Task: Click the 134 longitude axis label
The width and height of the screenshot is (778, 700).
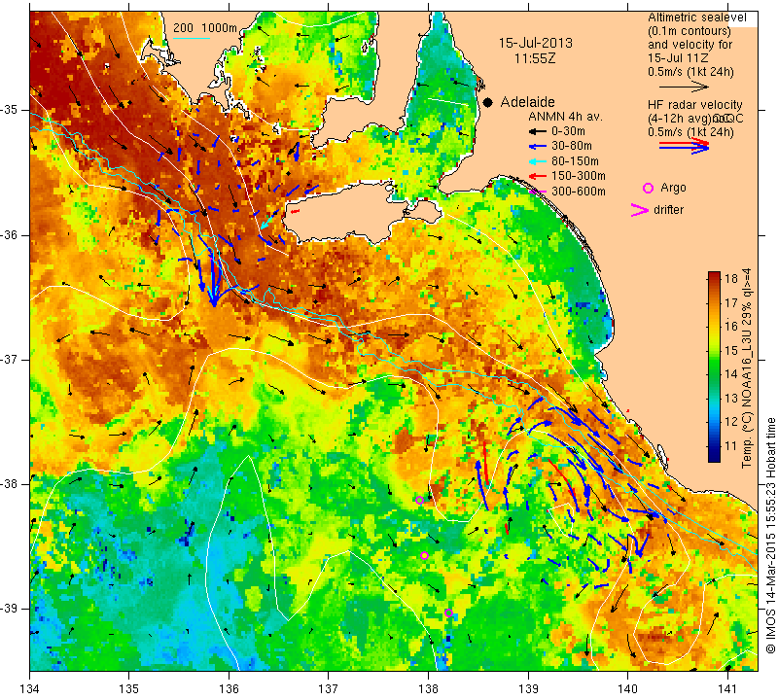Action: 30,689
